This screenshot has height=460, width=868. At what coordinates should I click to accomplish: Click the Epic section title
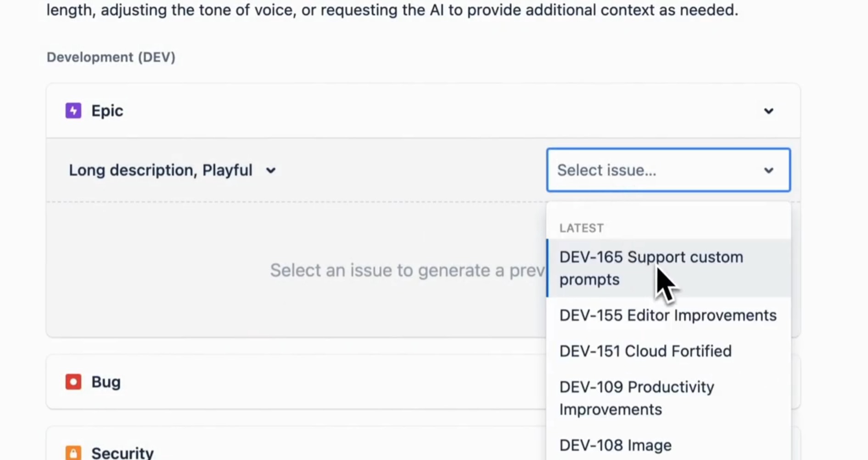pos(107,111)
